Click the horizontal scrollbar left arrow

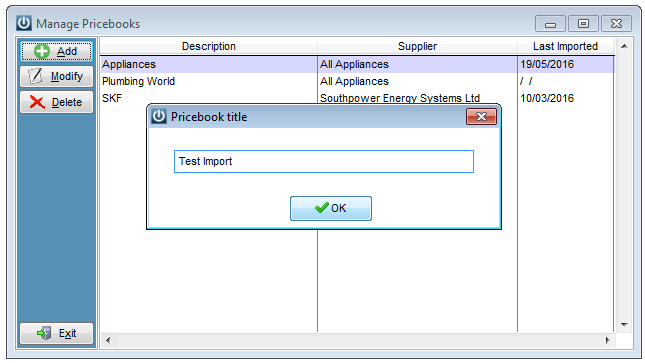pos(108,340)
